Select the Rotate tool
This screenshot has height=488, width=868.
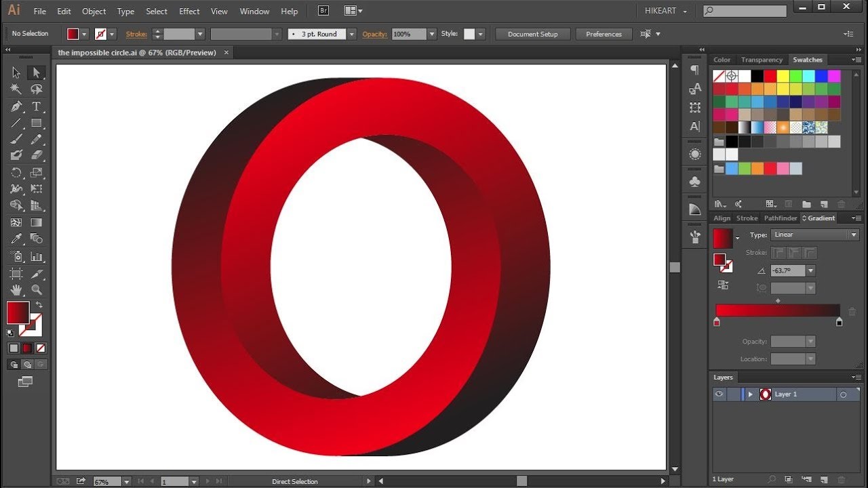pyautogui.click(x=16, y=172)
